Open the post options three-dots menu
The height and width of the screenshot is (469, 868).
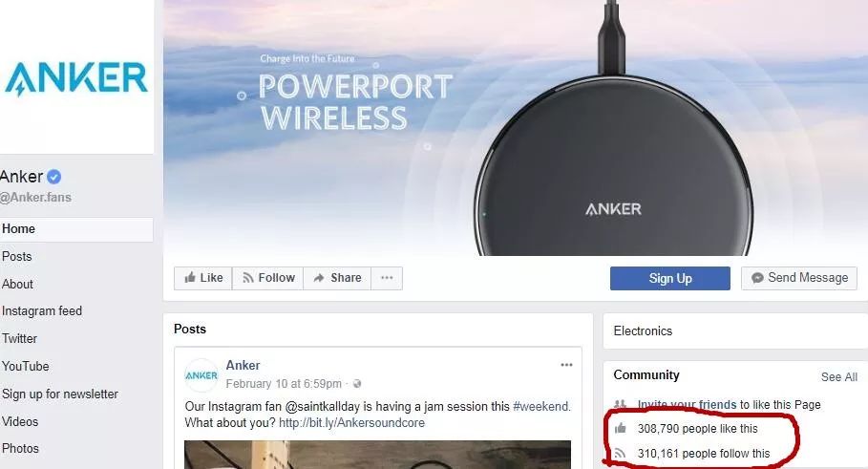click(x=566, y=365)
